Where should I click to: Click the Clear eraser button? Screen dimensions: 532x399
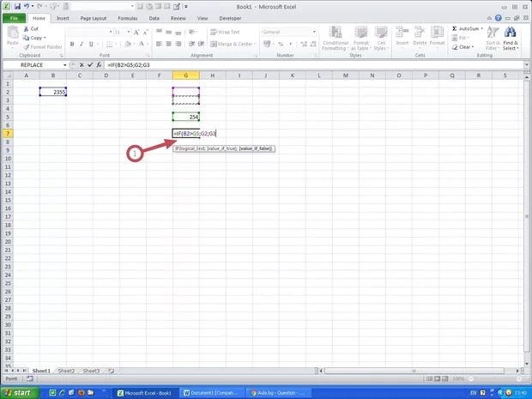[462, 47]
